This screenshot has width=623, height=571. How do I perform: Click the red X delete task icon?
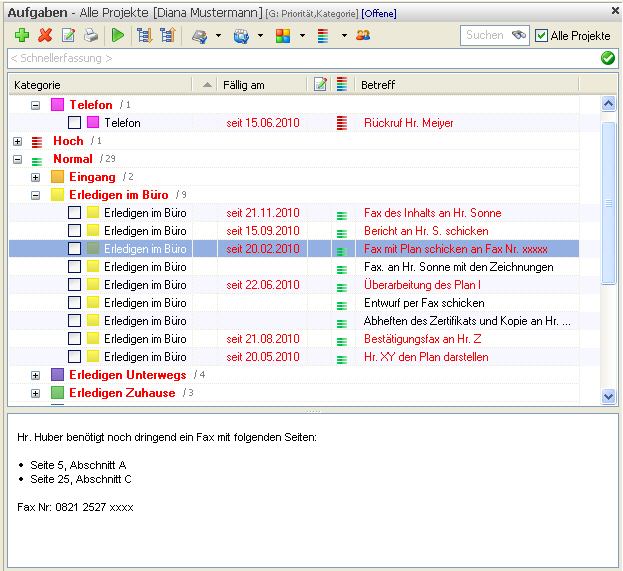coord(45,35)
